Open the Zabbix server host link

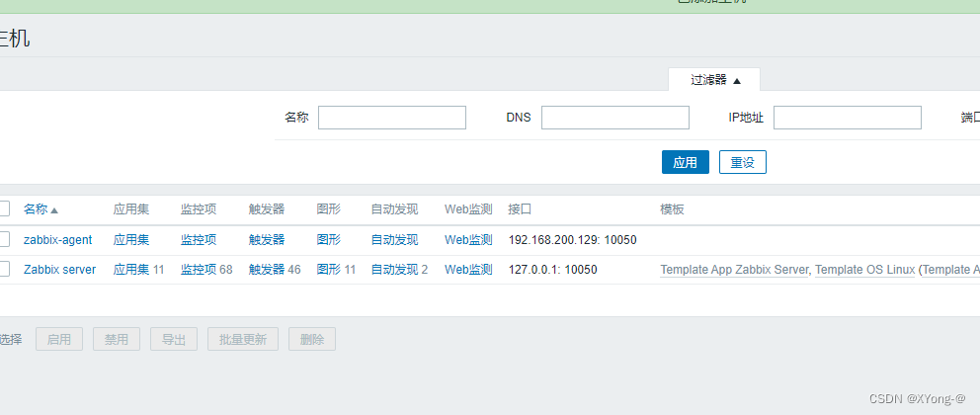(60, 270)
